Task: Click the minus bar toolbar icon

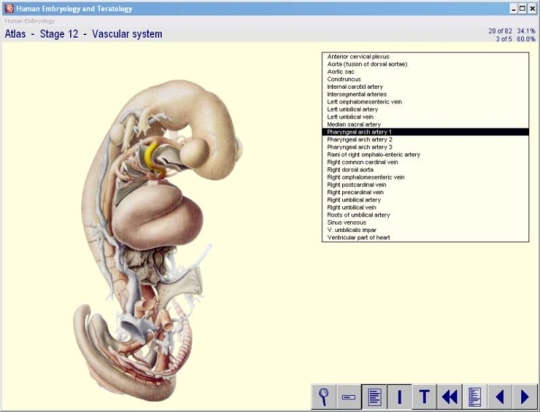Action: coord(349,397)
